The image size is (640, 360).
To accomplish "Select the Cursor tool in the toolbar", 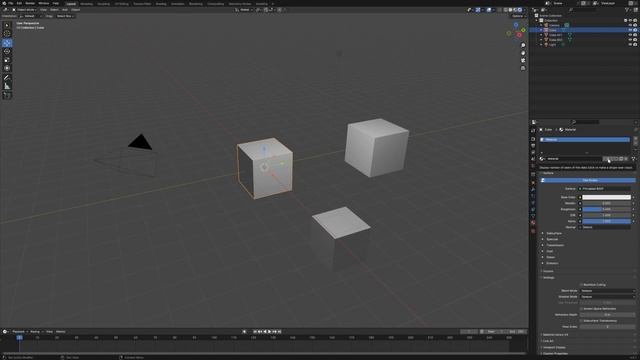I will point(7,34).
